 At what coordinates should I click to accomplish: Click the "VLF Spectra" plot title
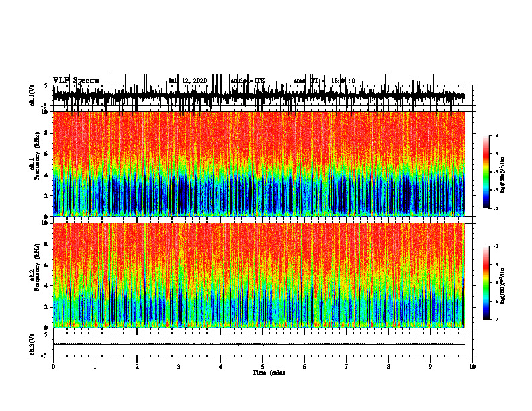[76, 81]
